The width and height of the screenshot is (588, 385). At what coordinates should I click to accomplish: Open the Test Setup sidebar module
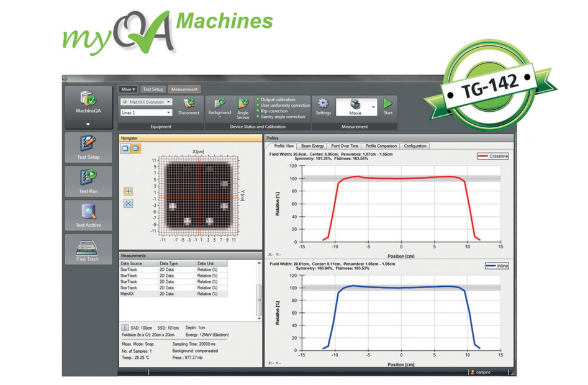[x=89, y=147]
